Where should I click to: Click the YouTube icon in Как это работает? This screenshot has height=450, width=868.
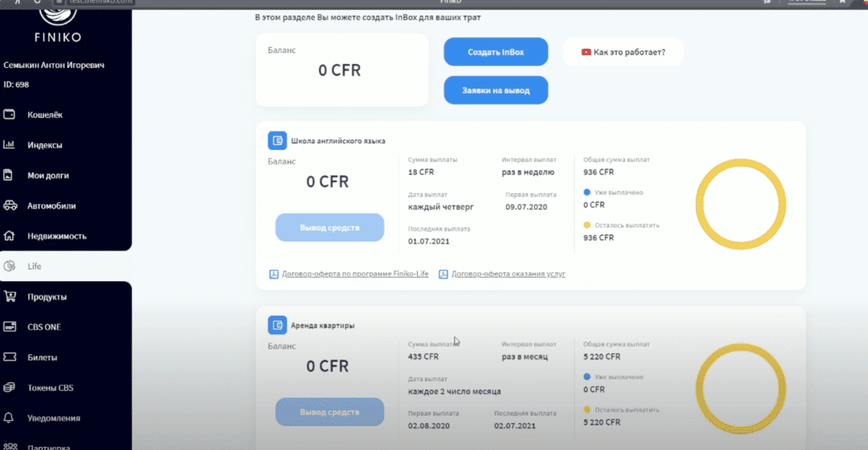[x=586, y=52]
